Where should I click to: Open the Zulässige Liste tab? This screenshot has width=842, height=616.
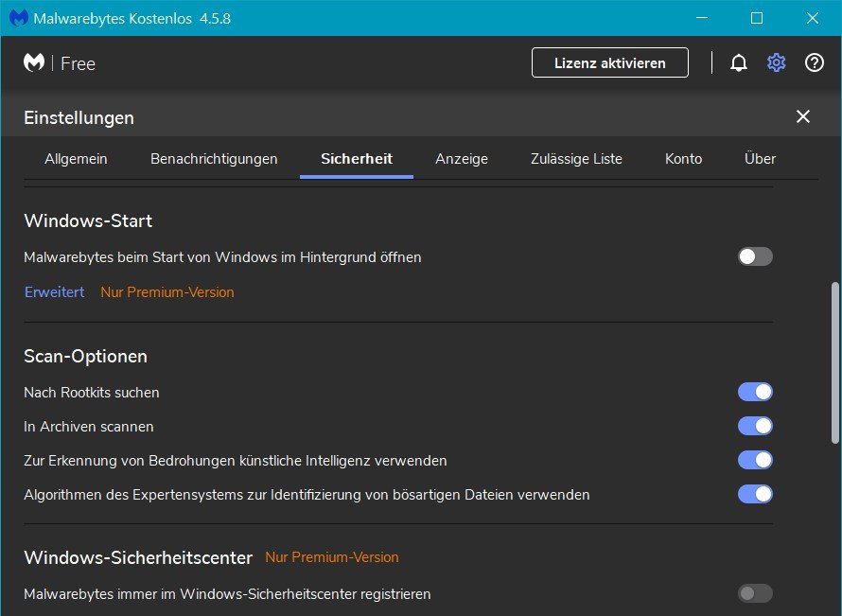click(x=576, y=159)
